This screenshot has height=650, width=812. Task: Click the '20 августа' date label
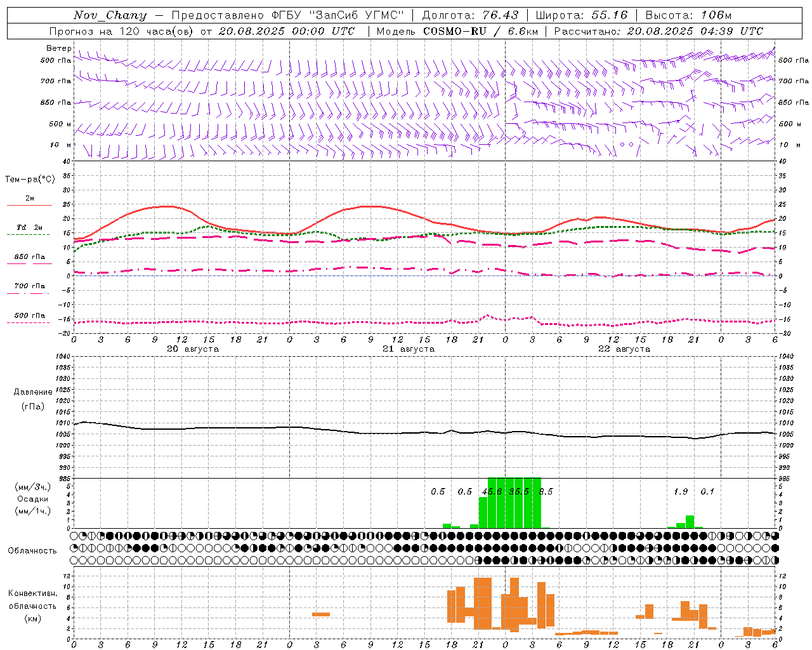click(x=193, y=349)
